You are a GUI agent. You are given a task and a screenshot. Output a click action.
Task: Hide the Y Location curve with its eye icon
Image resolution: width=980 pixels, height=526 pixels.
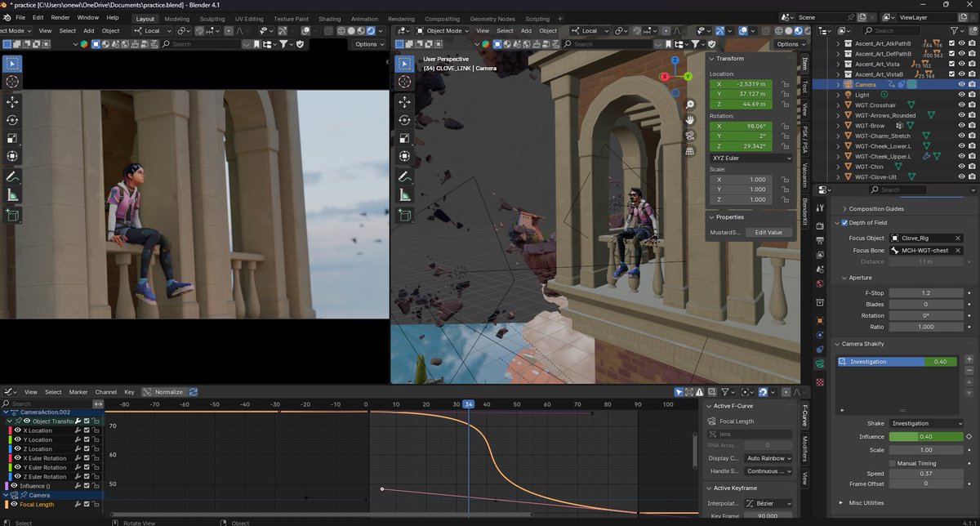pos(18,439)
